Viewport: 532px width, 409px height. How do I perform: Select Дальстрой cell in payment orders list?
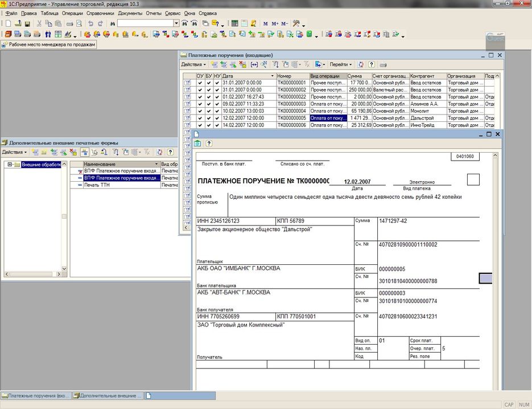pos(428,118)
